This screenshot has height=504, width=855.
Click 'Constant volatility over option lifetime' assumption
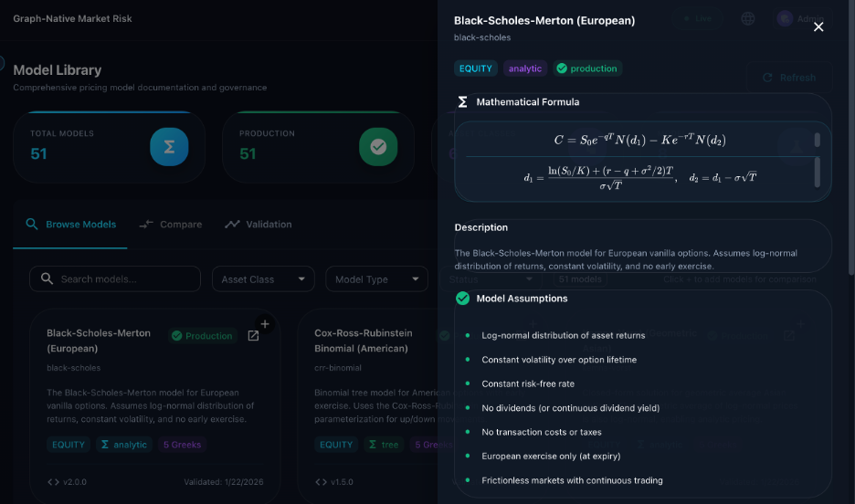tap(559, 360)
